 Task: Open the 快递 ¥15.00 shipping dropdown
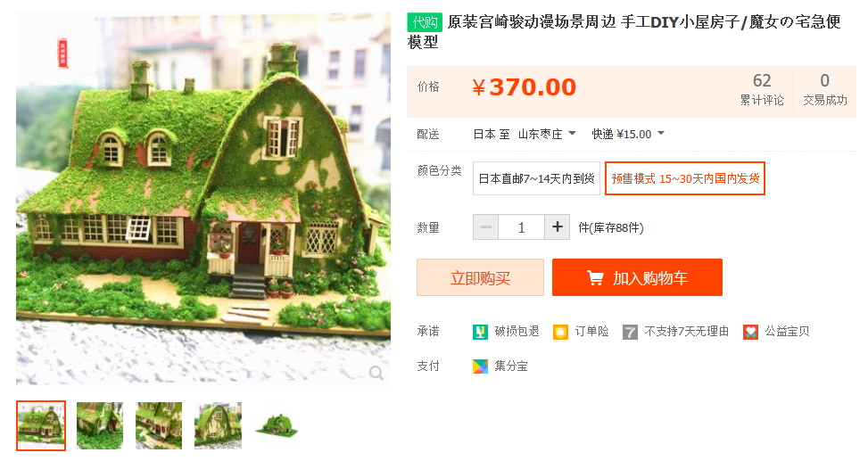(x=628, y=134)
